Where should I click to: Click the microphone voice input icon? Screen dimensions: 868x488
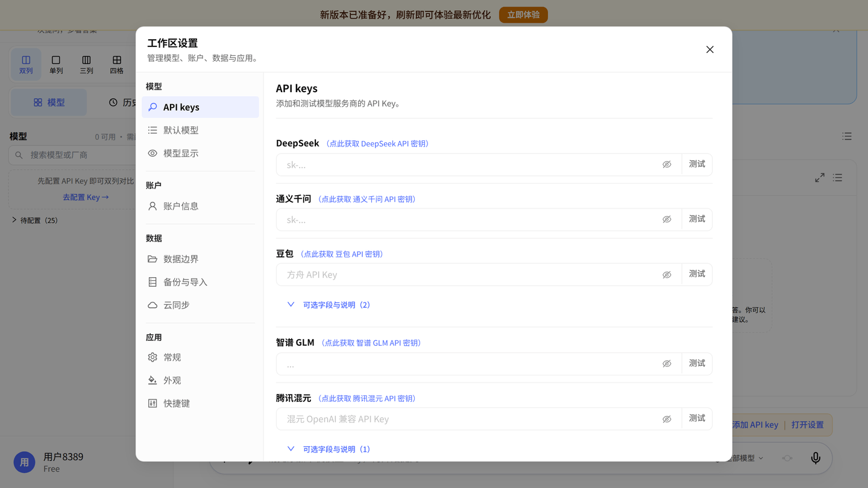(x=816, y=458)
